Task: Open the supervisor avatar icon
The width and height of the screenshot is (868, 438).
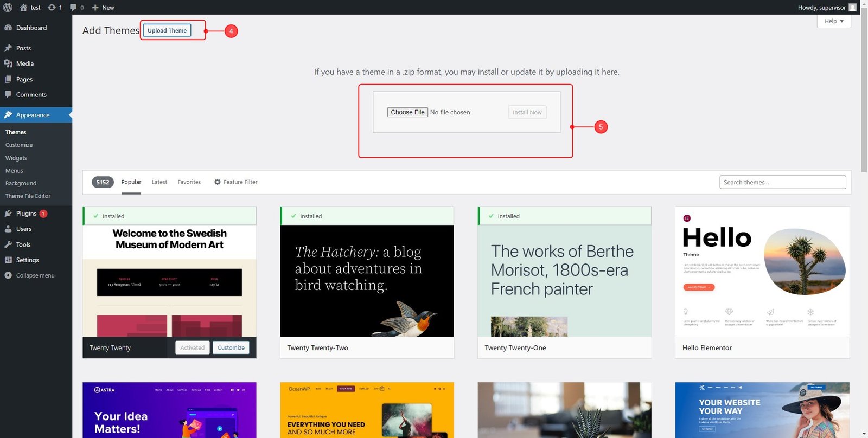Action: coord(852,7)
